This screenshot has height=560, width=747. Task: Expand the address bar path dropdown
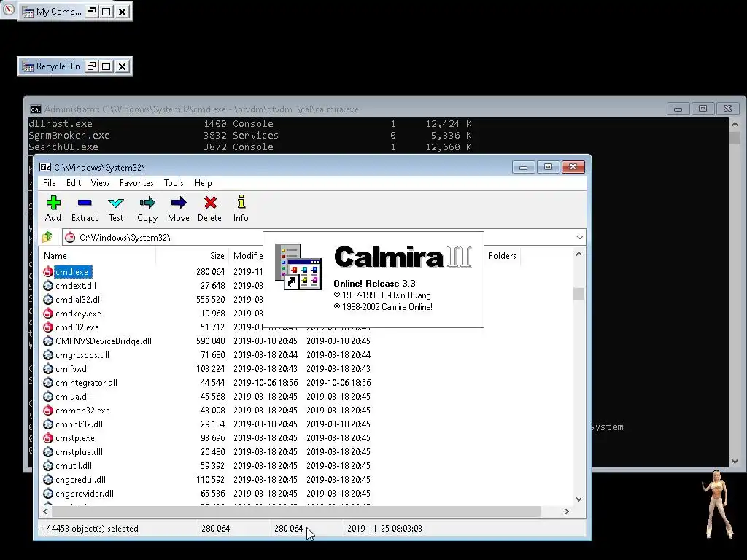tap(579, 237)
